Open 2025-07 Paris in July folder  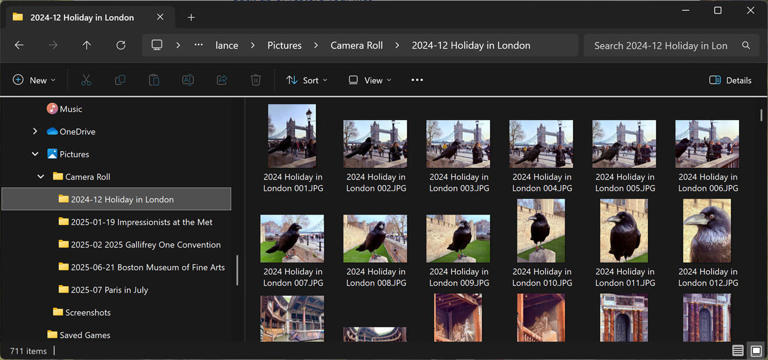103,289
